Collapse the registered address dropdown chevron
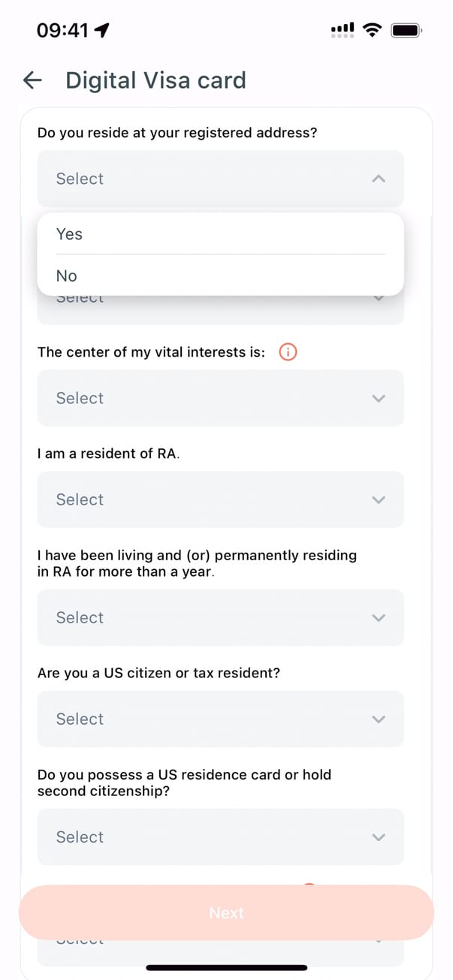The image size is (453, 980). [x=379, y=179]
